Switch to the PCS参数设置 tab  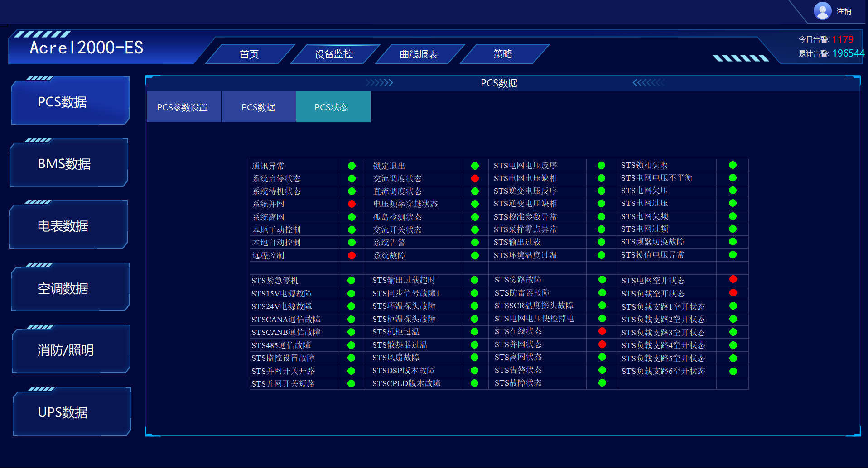pyautogui.click(x=183, y=106)
